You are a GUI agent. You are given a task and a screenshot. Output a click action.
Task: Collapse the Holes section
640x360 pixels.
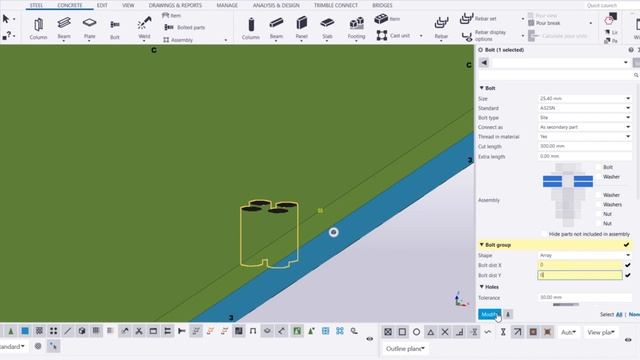pyautogui.click(x=482, y=287)
